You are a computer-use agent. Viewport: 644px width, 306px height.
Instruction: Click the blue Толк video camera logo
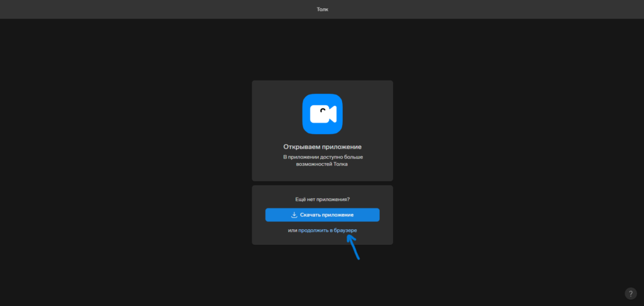(x=323, y=114)
